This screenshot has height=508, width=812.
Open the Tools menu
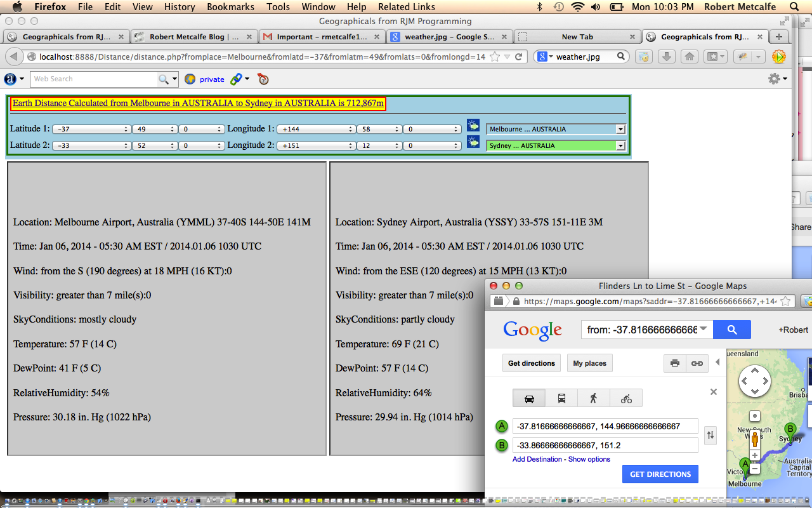278,7
